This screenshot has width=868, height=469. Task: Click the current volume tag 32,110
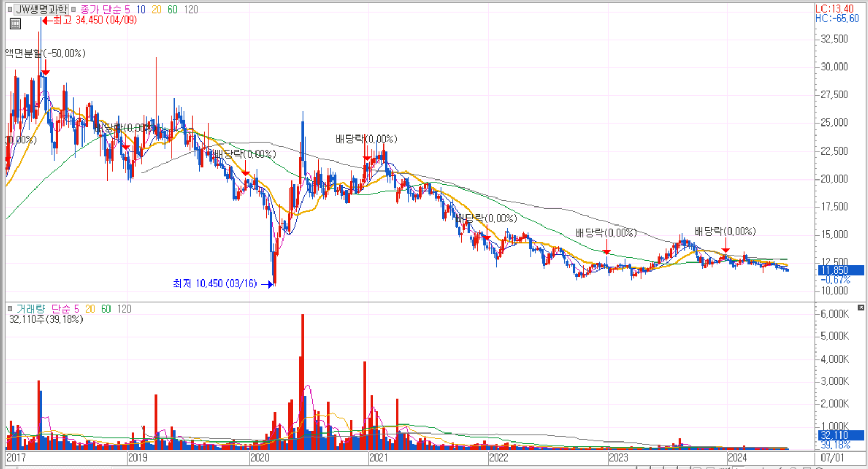click(x=841, y=436)
